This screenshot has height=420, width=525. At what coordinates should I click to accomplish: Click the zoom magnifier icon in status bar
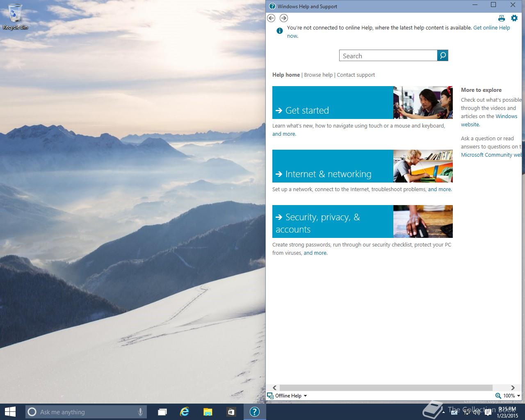498,396
